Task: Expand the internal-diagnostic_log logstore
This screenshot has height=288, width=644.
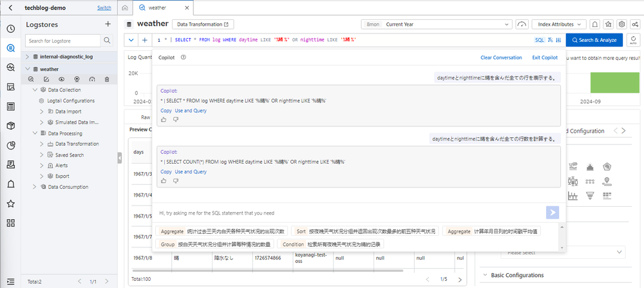Action: pos(28,57)
